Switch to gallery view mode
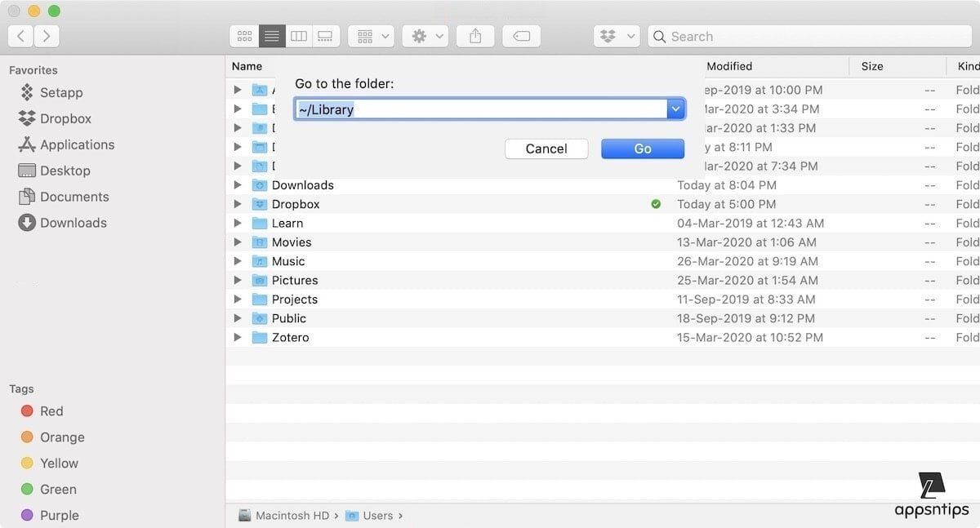Viewport: 980px width, 528px height. (x=325, y=36)
